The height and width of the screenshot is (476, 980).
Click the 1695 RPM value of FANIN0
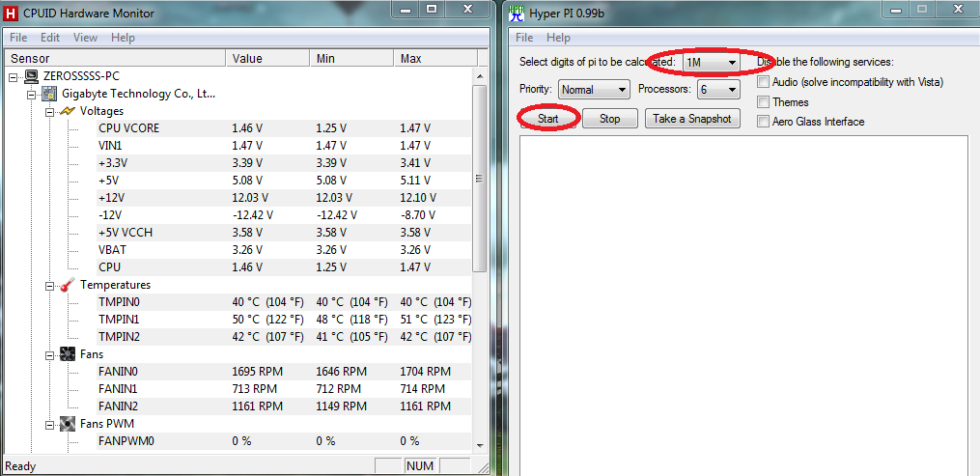pyautogui.click(x=257, y=372)
